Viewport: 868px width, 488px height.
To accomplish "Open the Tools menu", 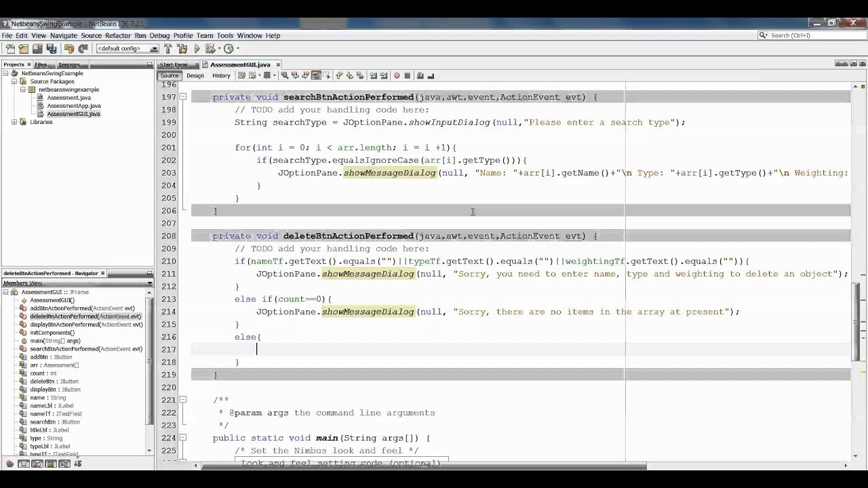I will tap(225, 35).
